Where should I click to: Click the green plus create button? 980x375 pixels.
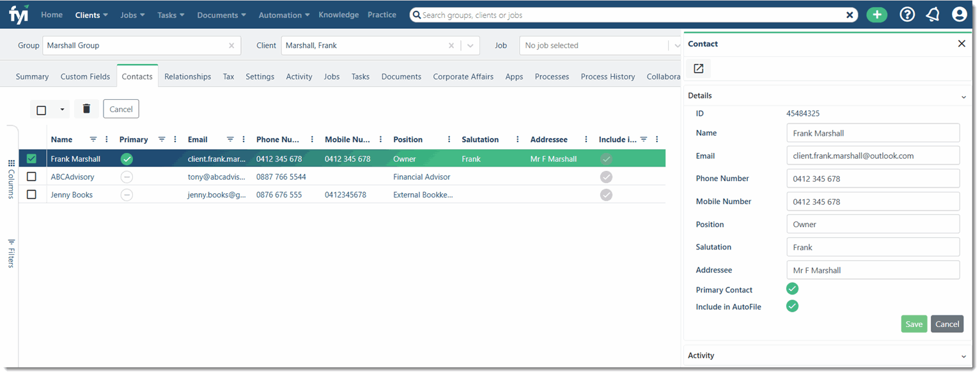click(x=876, y=15)
